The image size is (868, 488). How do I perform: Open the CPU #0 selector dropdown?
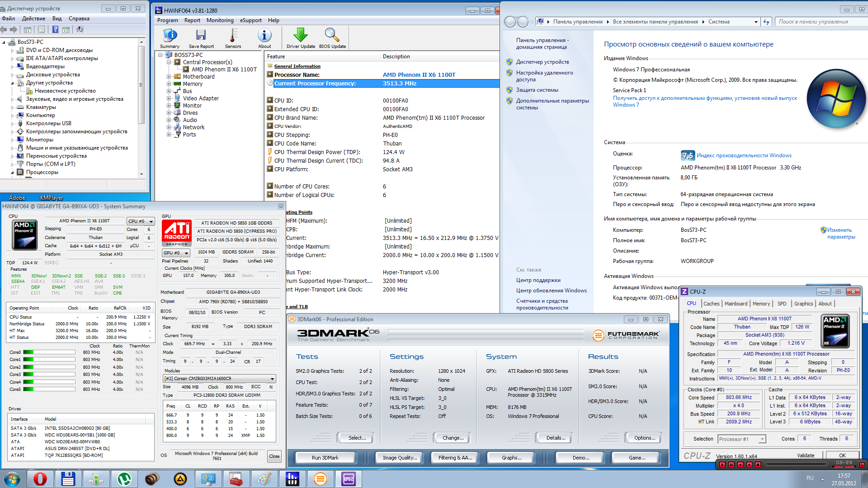click(141, 221)
